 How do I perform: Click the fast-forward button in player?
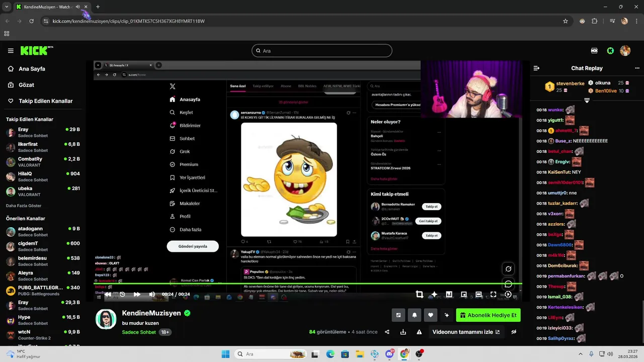137,295
